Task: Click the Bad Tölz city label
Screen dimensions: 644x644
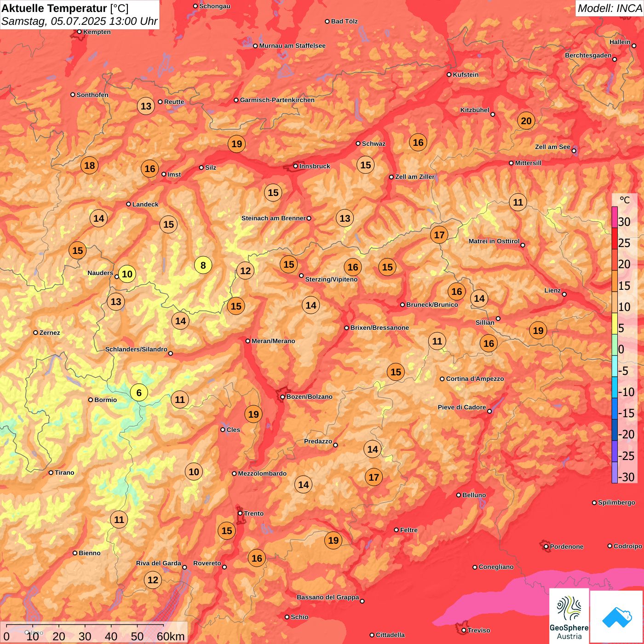Action: click(344, 21)
